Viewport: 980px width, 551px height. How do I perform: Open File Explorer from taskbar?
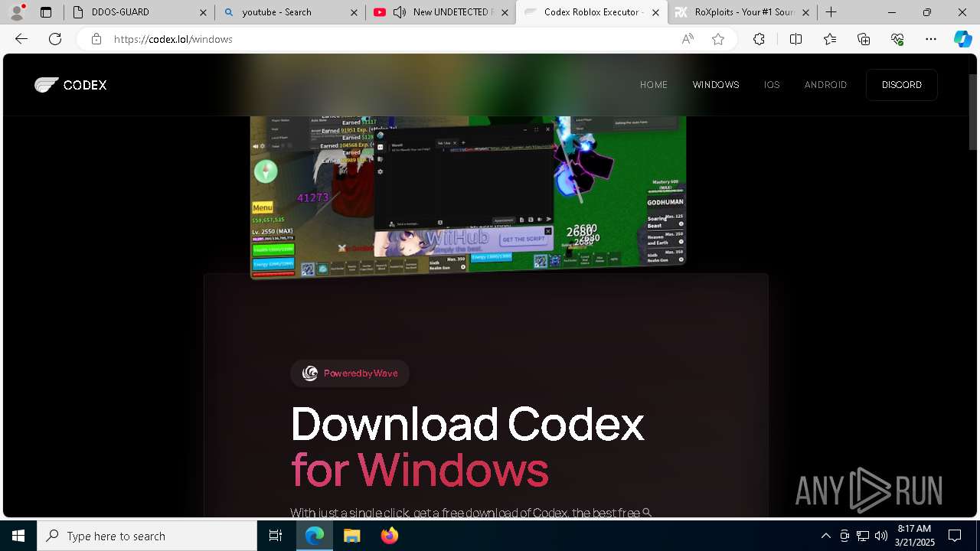click(351, 536)
